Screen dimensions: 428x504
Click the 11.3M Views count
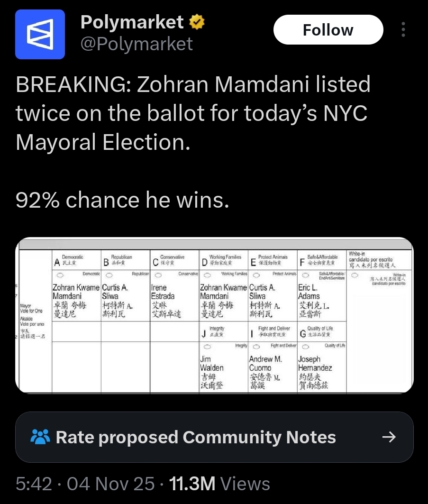pyautogui.click(x=219, y=484)
